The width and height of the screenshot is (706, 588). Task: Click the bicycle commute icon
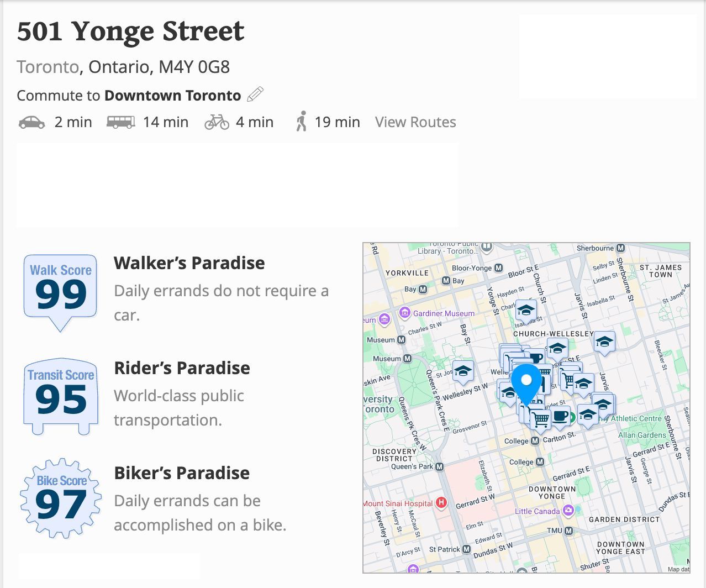[217, 122]
